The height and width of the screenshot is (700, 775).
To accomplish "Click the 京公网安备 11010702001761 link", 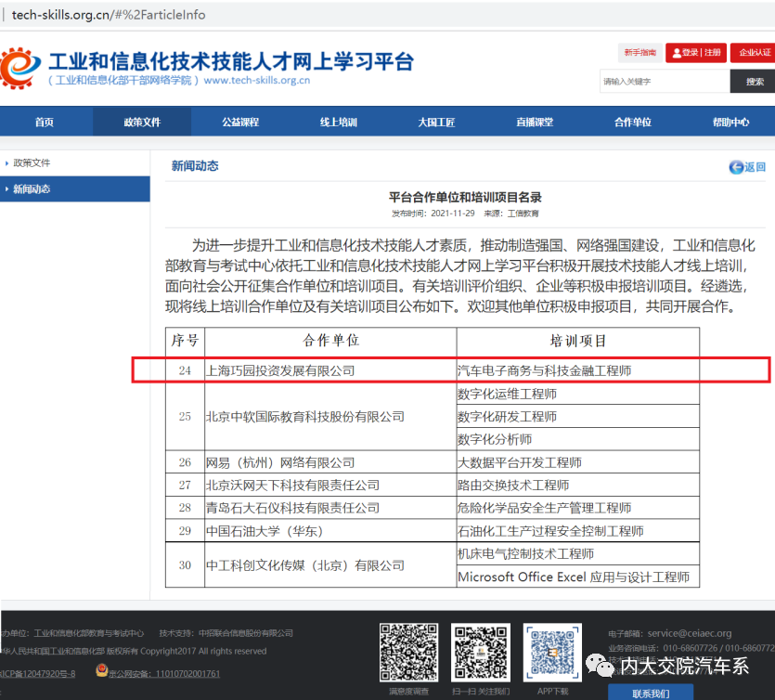I will (164, 674).
